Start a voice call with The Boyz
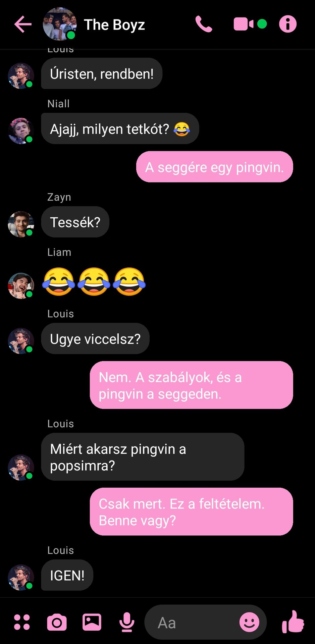The image size is (315, 644). tap(204, 24)
